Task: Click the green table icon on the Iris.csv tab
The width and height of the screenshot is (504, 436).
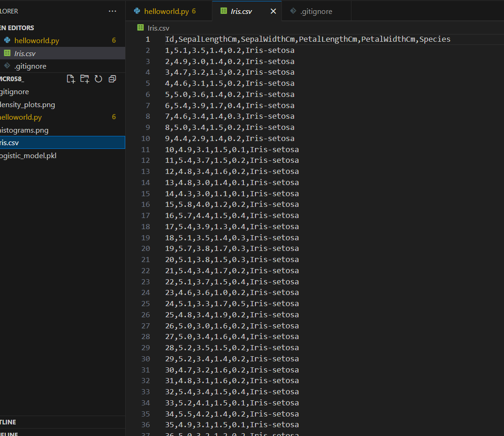Action: [223, 11]
